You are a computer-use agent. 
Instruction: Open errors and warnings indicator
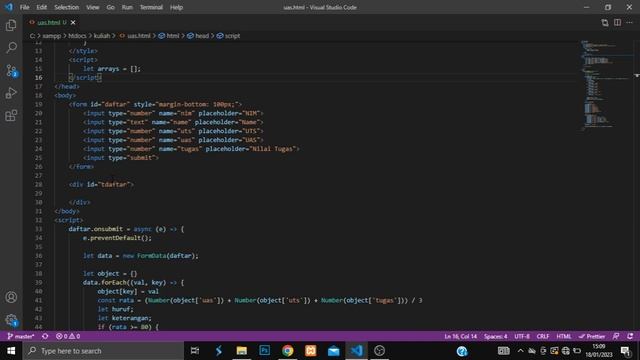(x=68, y=336)
